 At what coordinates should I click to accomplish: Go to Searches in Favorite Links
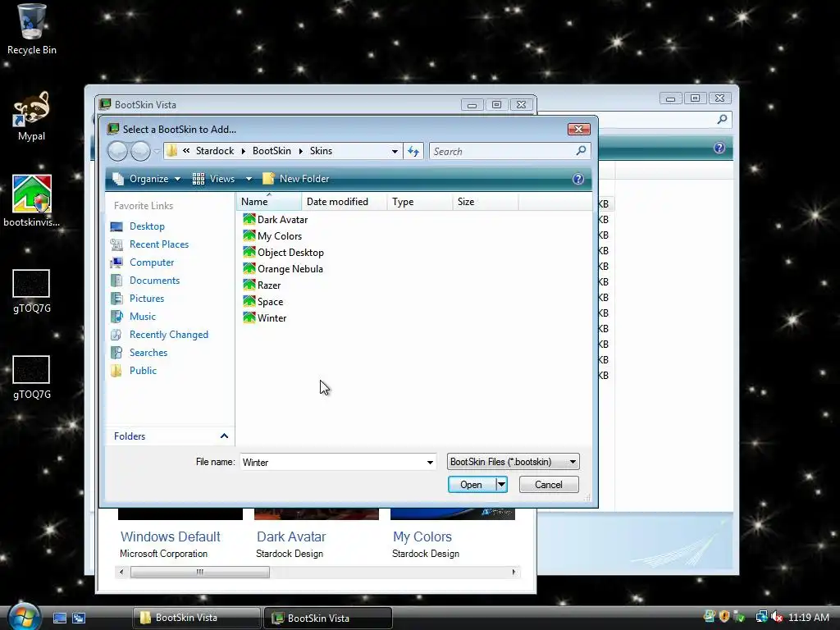click(148, 353)
